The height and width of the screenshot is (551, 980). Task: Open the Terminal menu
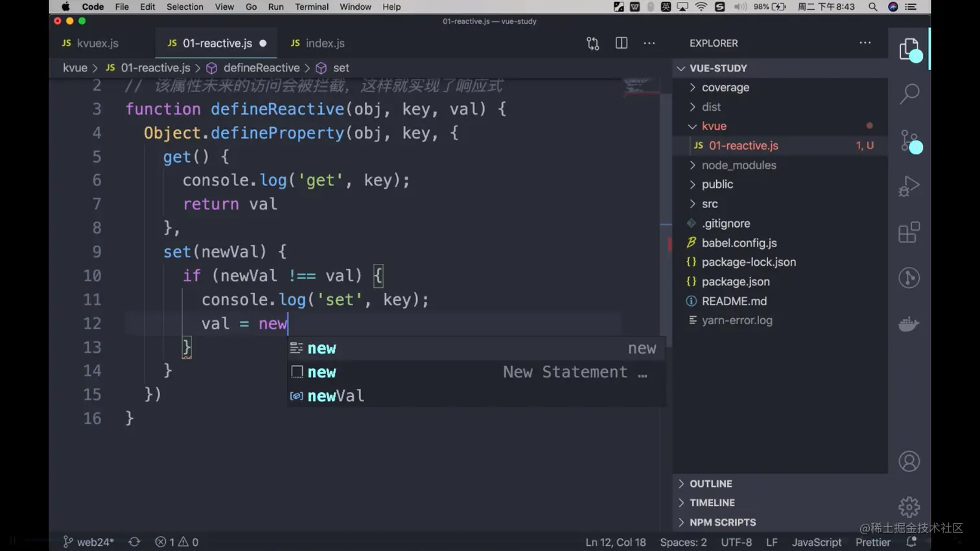pyautogui.click(x=312, y=7)
